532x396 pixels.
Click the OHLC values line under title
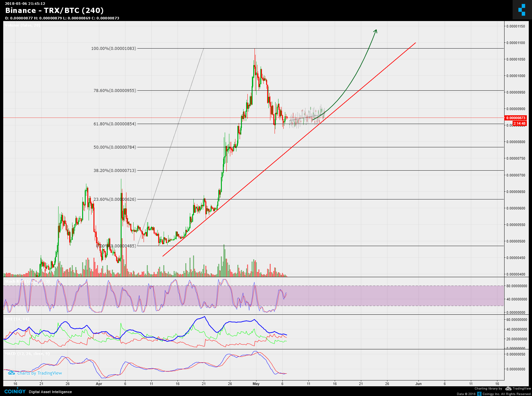coord(62,18)
